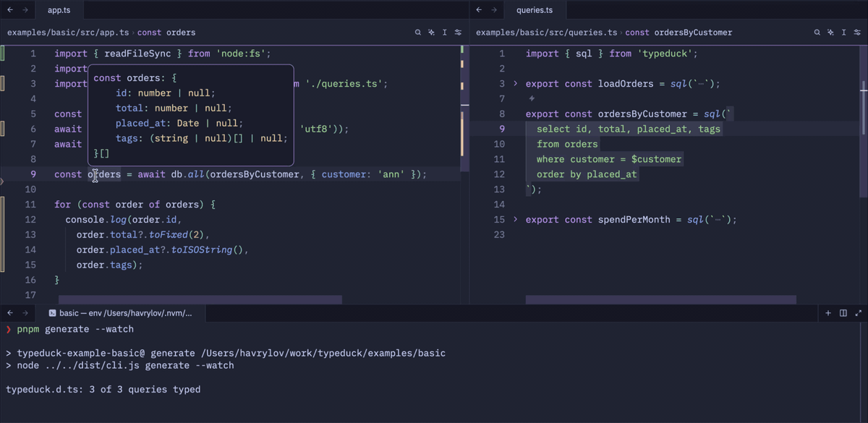Viewport: 868px width, 423px height.
Task: Go forward in queries.ts pane history
Action: (495, 10)
